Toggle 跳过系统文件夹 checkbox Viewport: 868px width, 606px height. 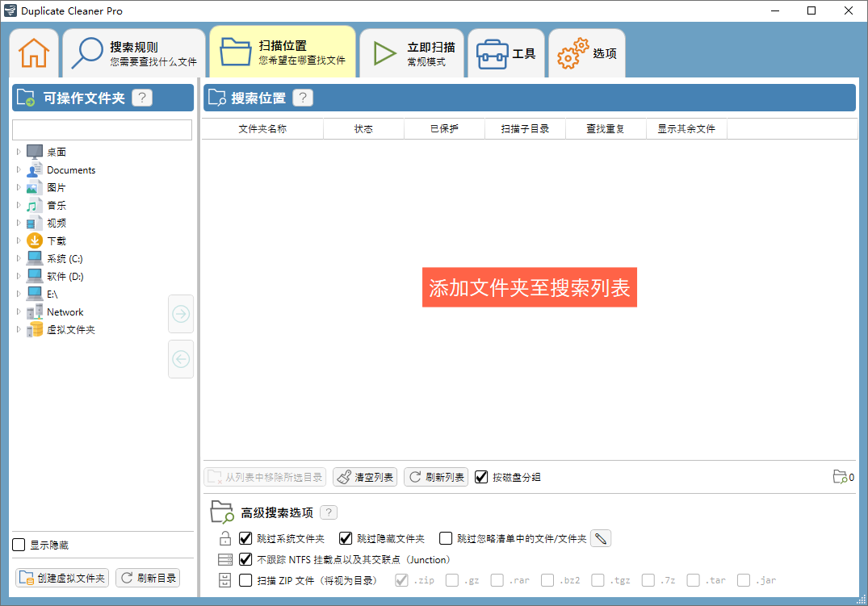[245, 538]
